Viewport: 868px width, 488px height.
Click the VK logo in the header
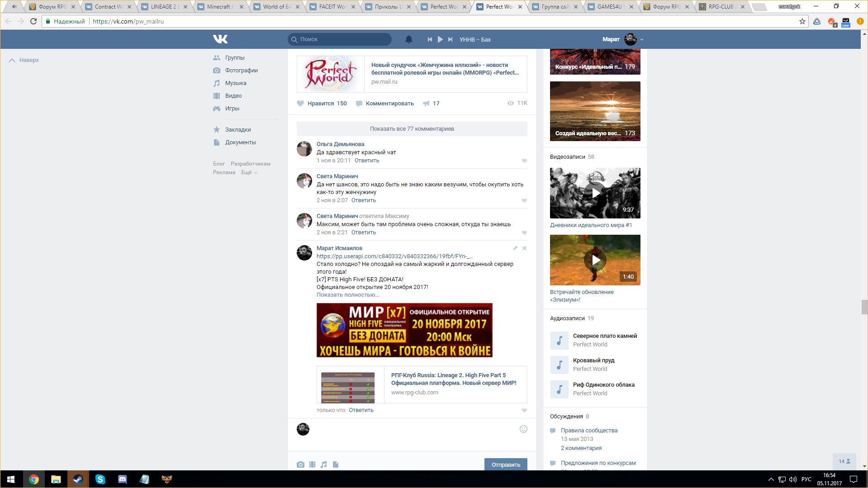pyautogui.click(x=220, y=39)
